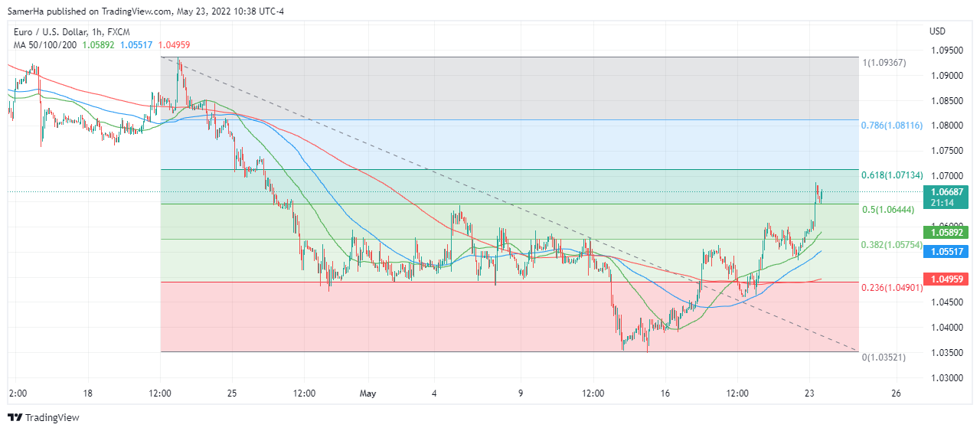This screenshot has height=431, width=980.
Task: Click the TradingView logo icon
Action: (x=15, y=417)
